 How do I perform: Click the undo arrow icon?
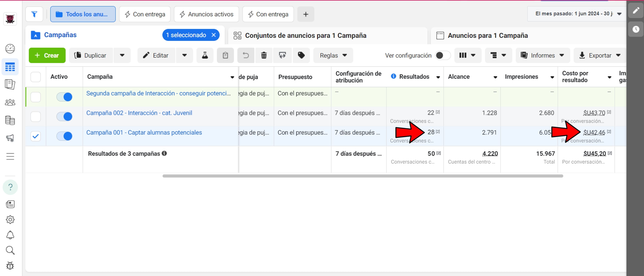[x=246, y=55]
